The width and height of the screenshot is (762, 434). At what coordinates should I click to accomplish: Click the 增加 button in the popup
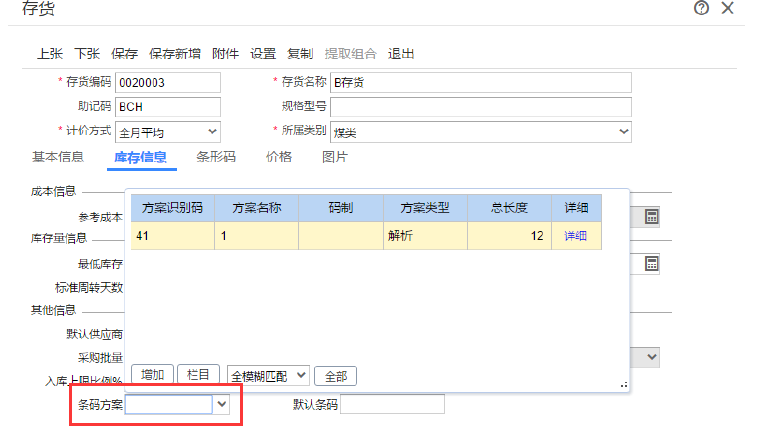click(152, 375)
